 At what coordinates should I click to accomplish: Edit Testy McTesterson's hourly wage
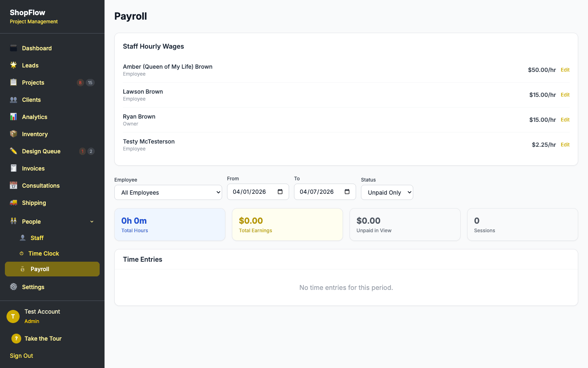click(565, 144)
